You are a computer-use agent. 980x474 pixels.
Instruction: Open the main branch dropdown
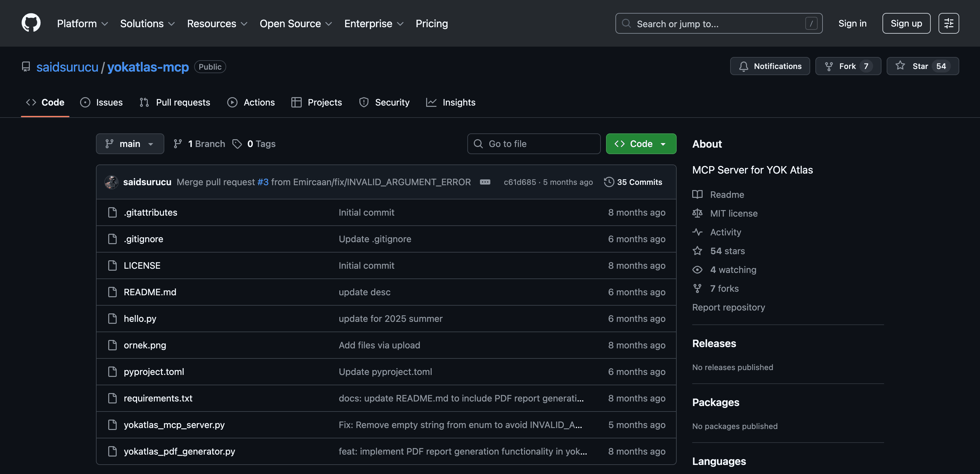point(130,144)
